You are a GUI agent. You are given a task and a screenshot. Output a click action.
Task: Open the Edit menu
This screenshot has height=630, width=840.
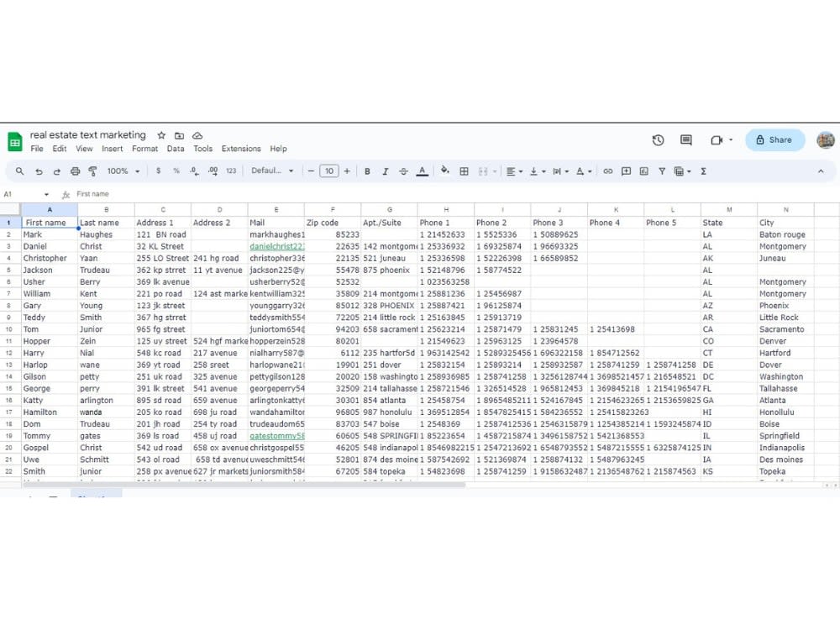60,149
